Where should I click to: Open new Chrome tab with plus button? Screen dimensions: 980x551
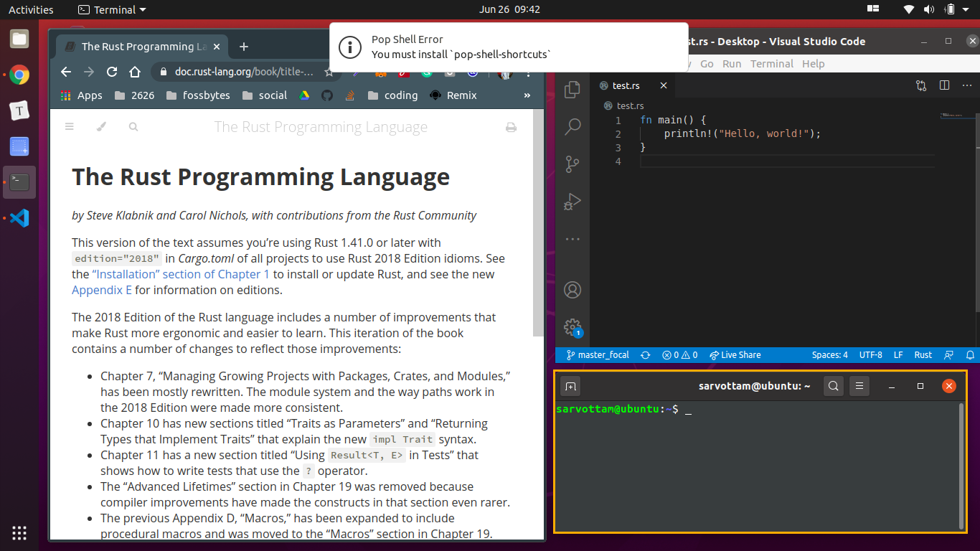coord(244,47)
